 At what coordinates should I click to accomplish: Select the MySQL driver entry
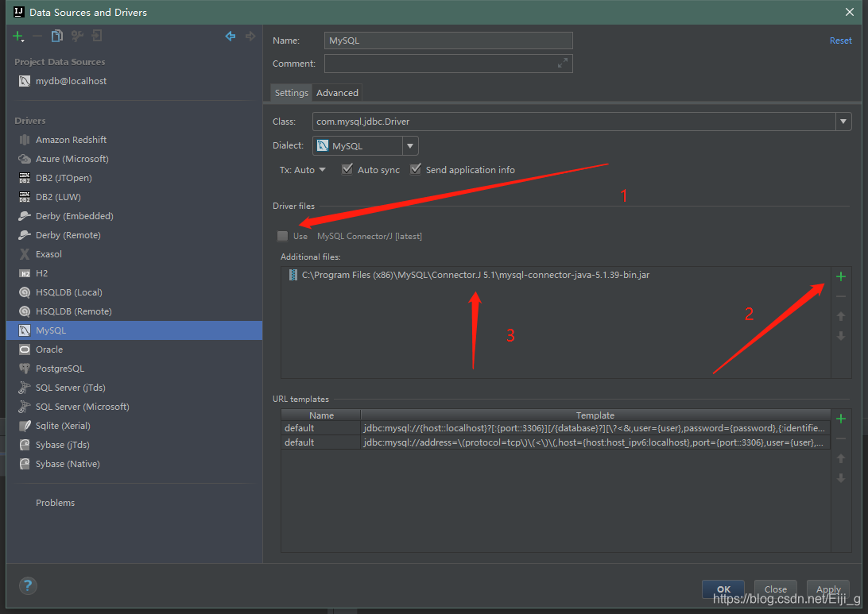point(134,330)
